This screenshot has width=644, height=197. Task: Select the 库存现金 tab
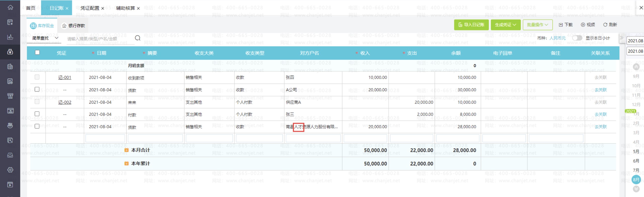(x=42, y=26)
